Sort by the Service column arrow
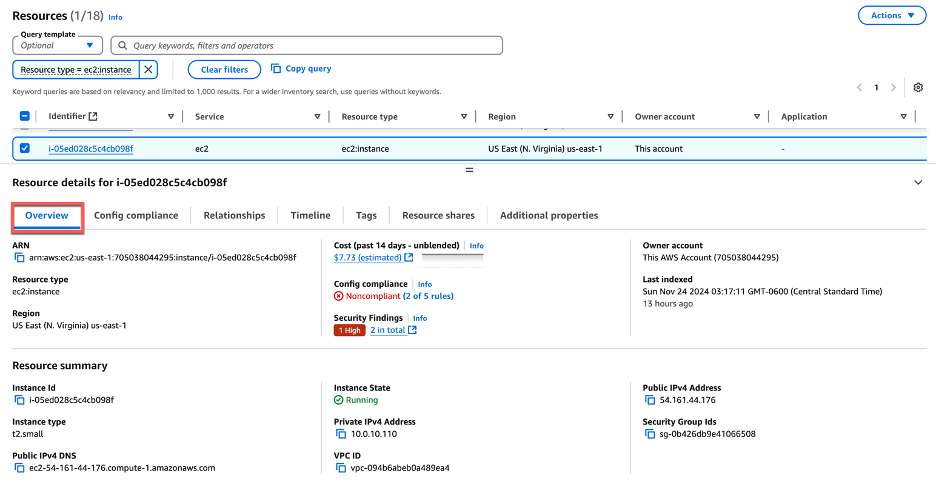This screenshot has width=936, height=490. tap(317, 116)
